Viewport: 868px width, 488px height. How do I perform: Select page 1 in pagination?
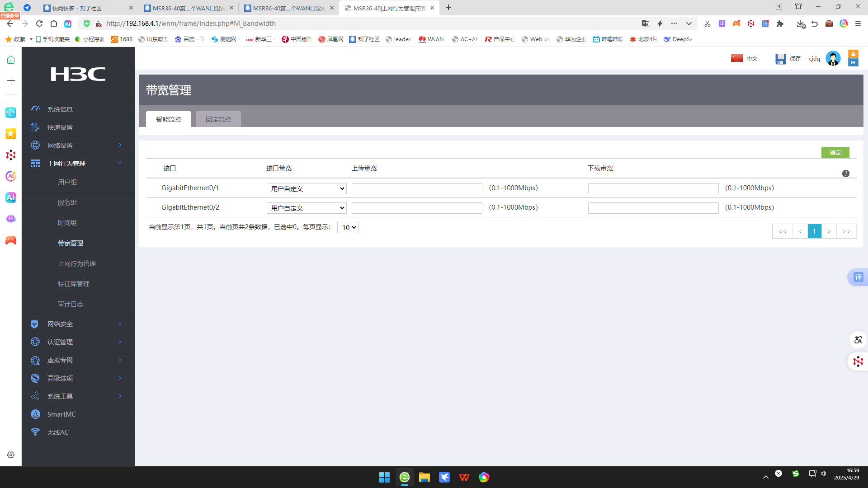pyautogui.click(x=815, y=231)
